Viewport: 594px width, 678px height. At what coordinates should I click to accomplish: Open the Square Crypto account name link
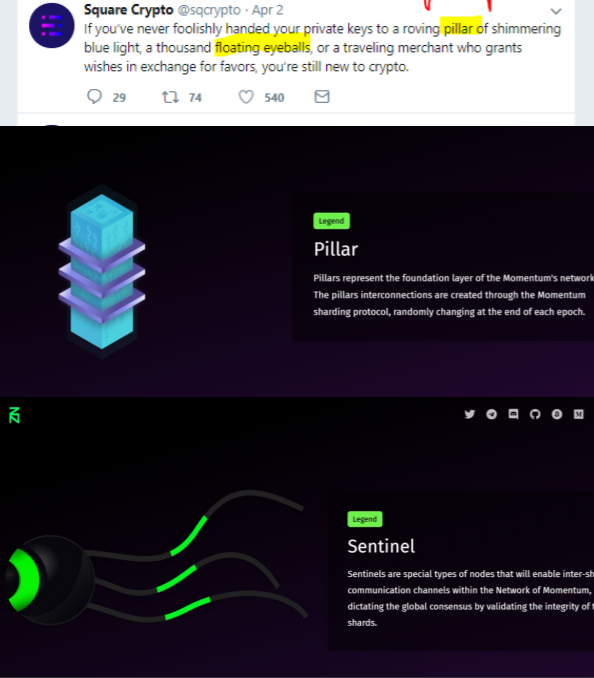pos(128,10)
